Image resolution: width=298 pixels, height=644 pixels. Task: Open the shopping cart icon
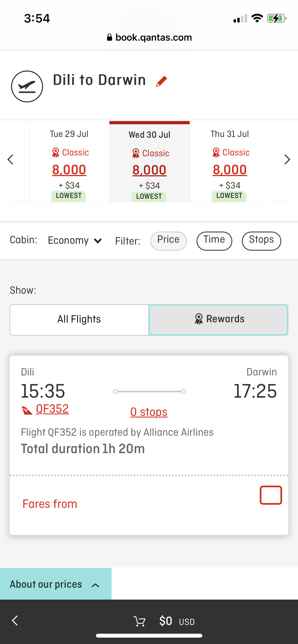pos(140,621)
